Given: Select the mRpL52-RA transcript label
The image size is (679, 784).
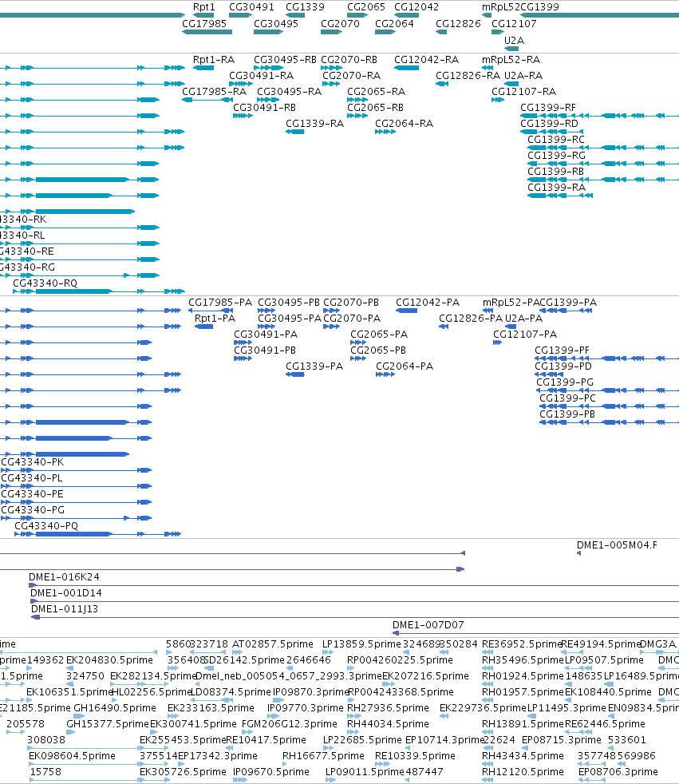Looking at the screenshot, I should 511,60.
